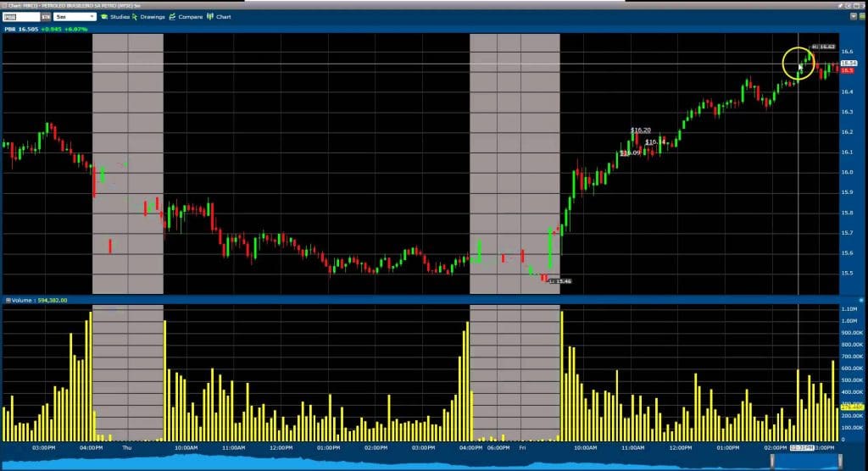Click the Fri date label on time axis
This screenshot has width=868, height=471.
coord(522,448)
